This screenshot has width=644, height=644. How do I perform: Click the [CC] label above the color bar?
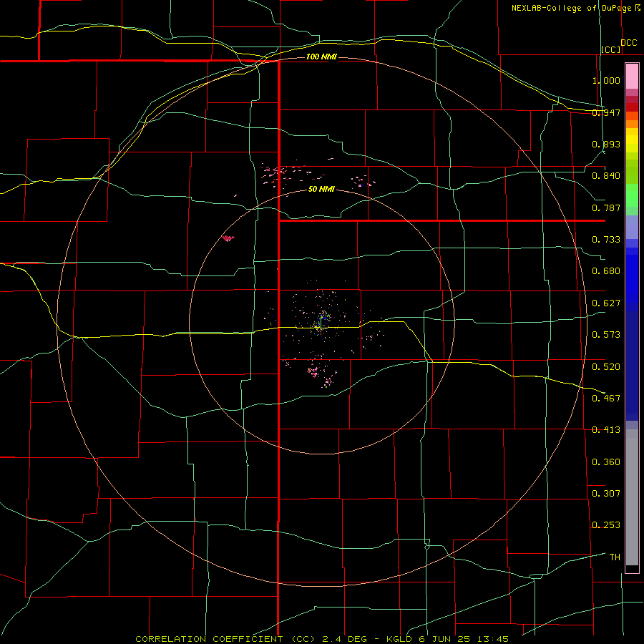click(x=611, y=49)
